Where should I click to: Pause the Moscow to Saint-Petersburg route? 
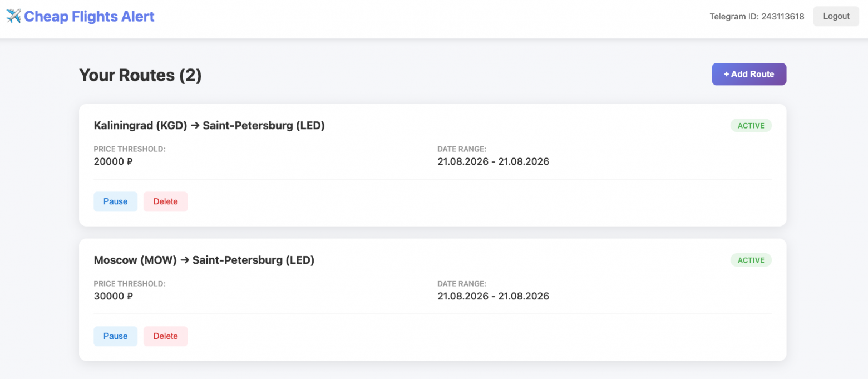tap(115, 336)
